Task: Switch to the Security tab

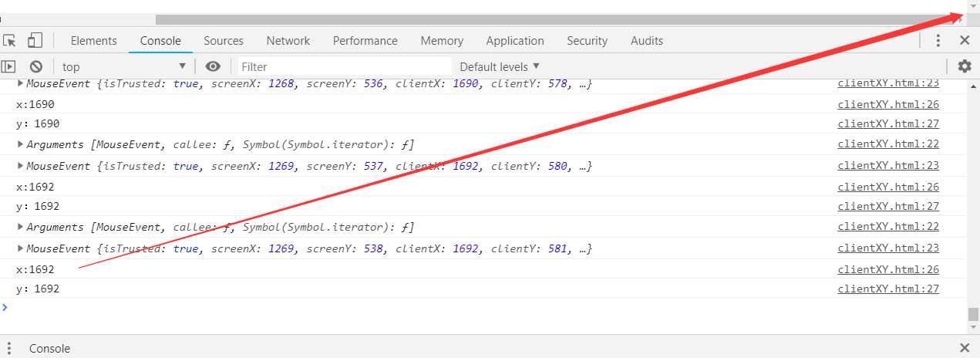Action: click(x=588, y=41)
